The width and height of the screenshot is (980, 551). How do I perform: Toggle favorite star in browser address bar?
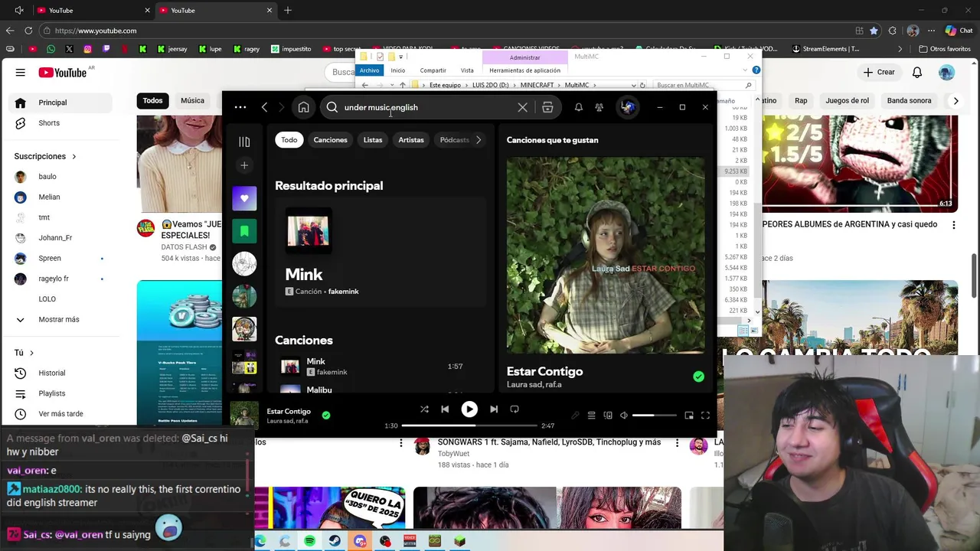point(874,31)
